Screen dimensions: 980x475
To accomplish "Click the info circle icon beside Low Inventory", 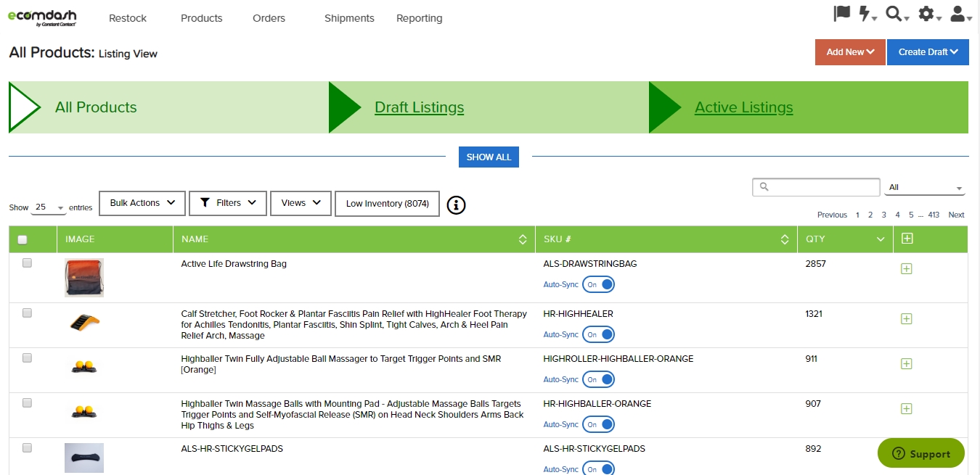I will pos(456,205).
